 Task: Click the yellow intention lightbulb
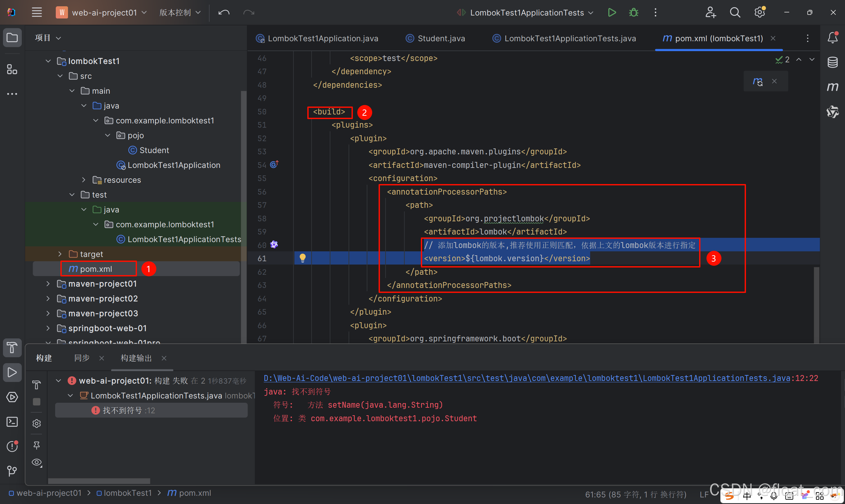(302, 258)
